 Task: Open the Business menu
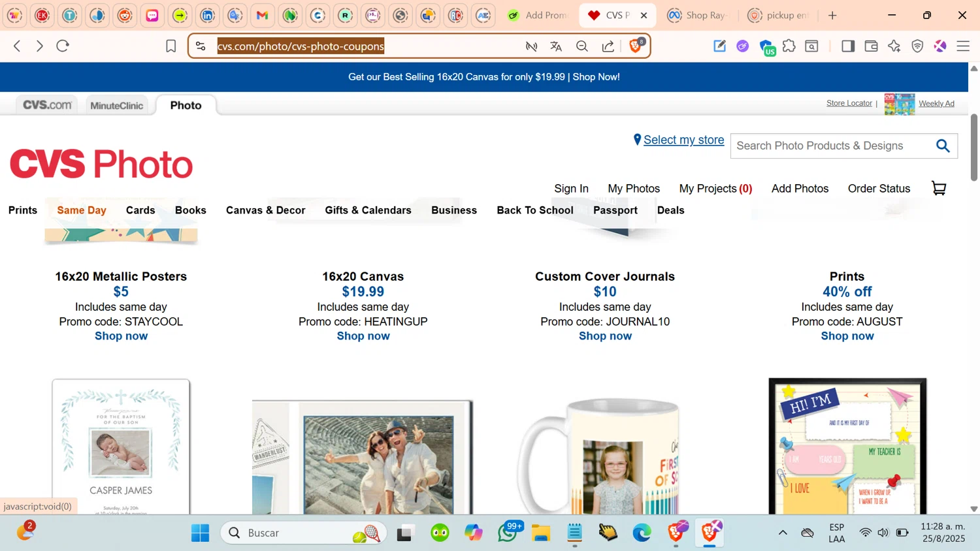click(454, 210)
